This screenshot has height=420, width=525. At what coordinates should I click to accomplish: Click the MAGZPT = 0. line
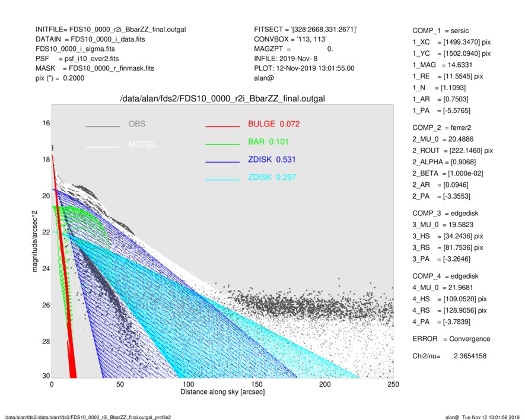[294, 49]
